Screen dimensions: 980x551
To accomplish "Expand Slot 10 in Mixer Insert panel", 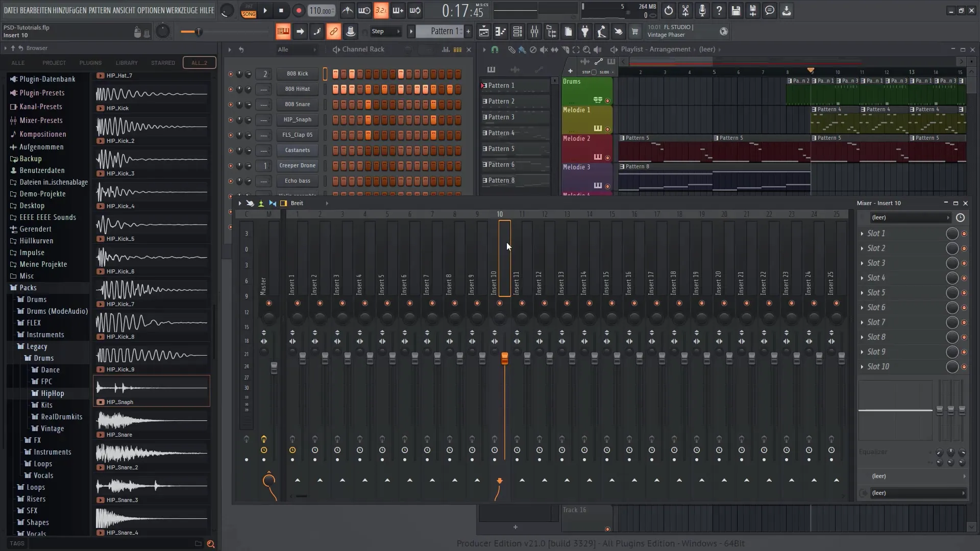I will [863, 367].
